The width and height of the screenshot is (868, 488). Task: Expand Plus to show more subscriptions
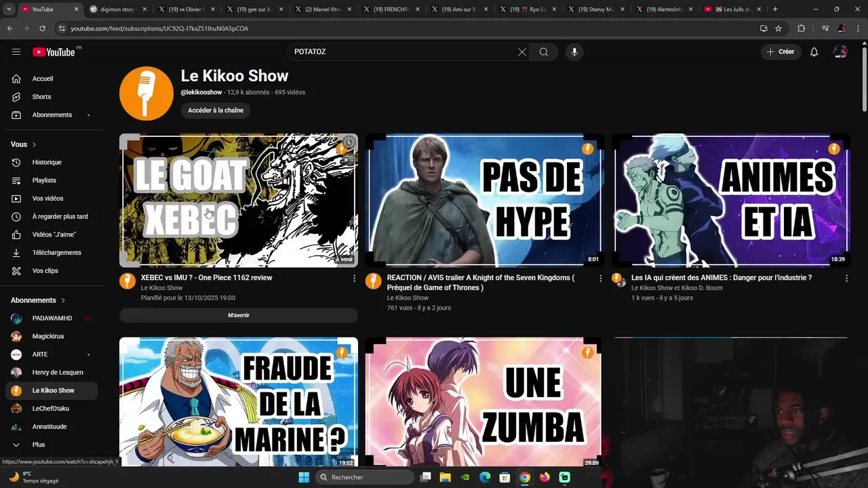52,445
